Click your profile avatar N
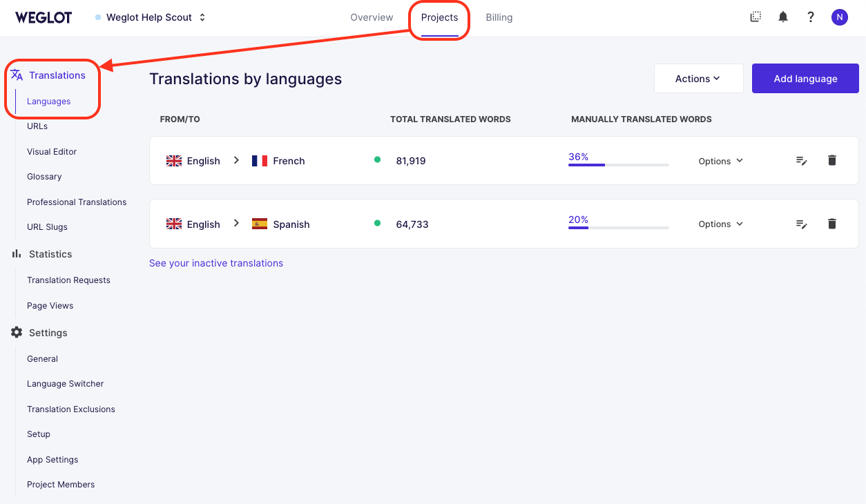This screenshot has width=866, height=504. 839,17
